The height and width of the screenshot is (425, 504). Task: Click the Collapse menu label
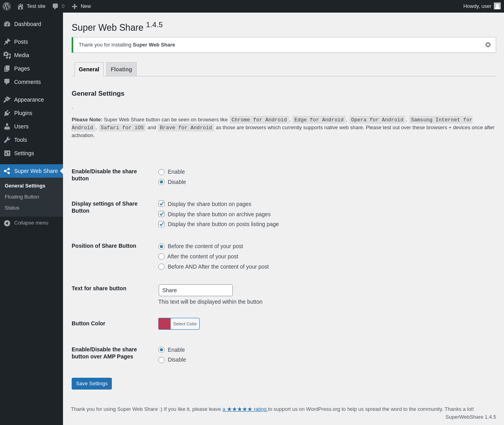click(x=31, y=223)
